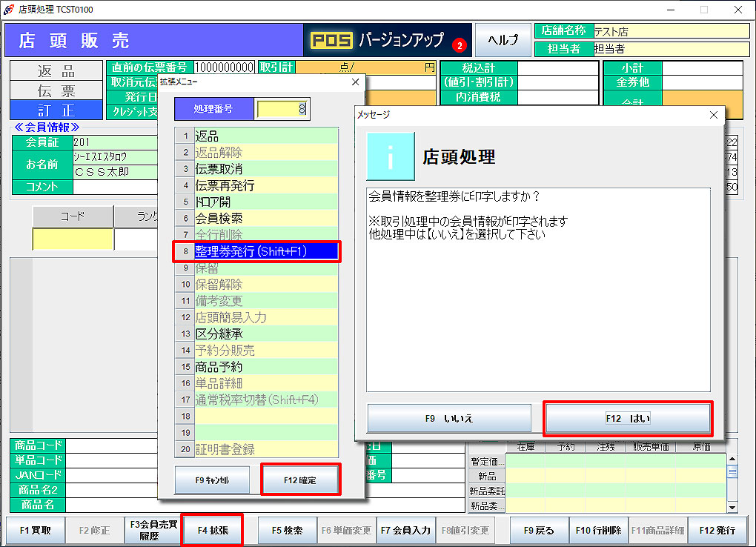
Task: Click the yellow コード input field
Action: coord(73,239)
